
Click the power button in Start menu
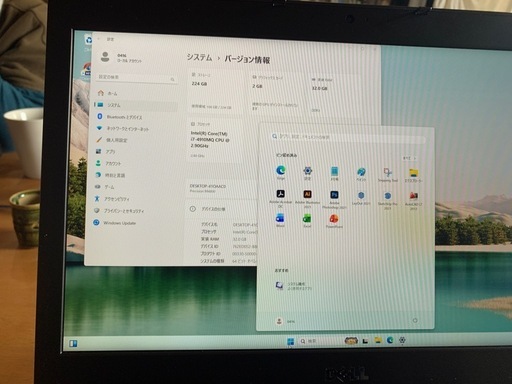[415, 320]
